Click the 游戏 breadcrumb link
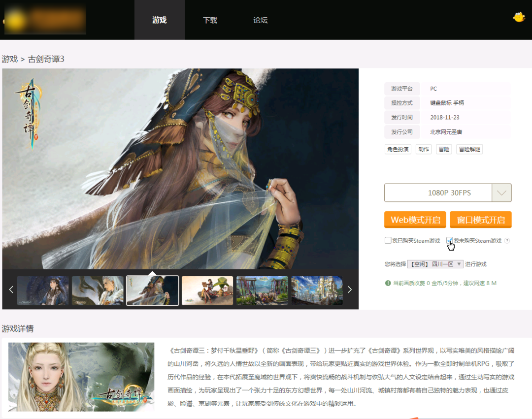This screenshot has width=532, height=419. pyautogui.click(x=9, y=59)
